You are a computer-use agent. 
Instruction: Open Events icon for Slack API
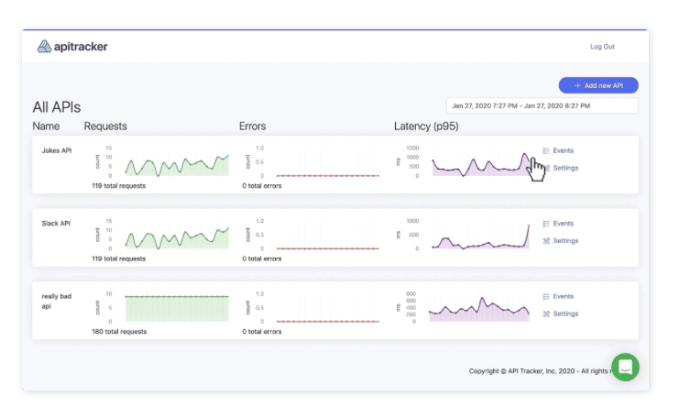[547, 224]
